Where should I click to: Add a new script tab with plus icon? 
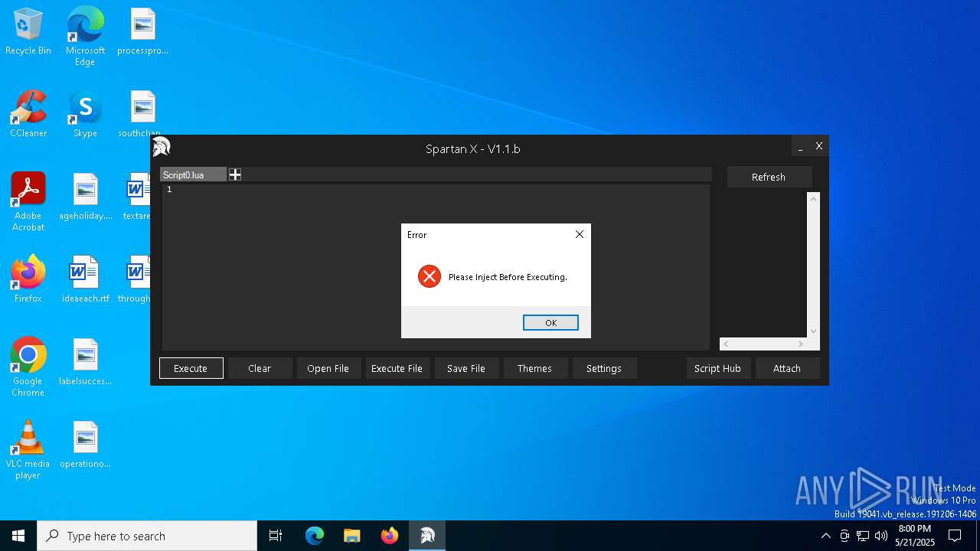pyautogui.click(x=235, y=175)
